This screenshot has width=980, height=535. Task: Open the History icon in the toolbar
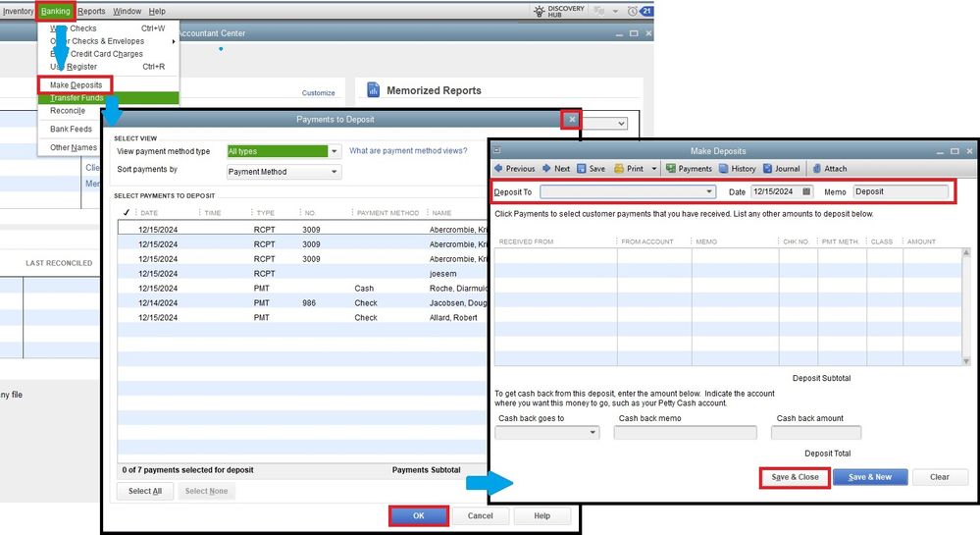pos(723,169)
